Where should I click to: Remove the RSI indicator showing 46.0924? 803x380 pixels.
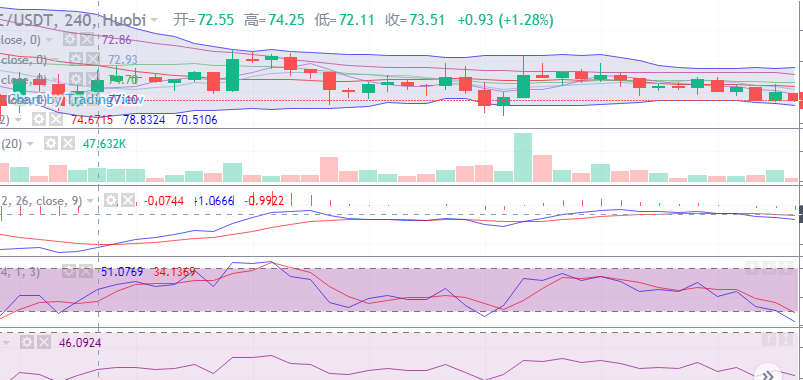click(44, 342)
